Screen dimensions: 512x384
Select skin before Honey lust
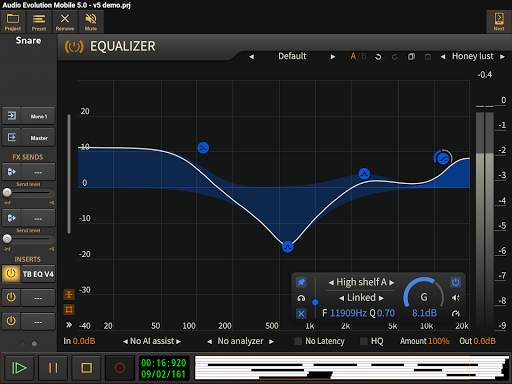pos(443,57)
